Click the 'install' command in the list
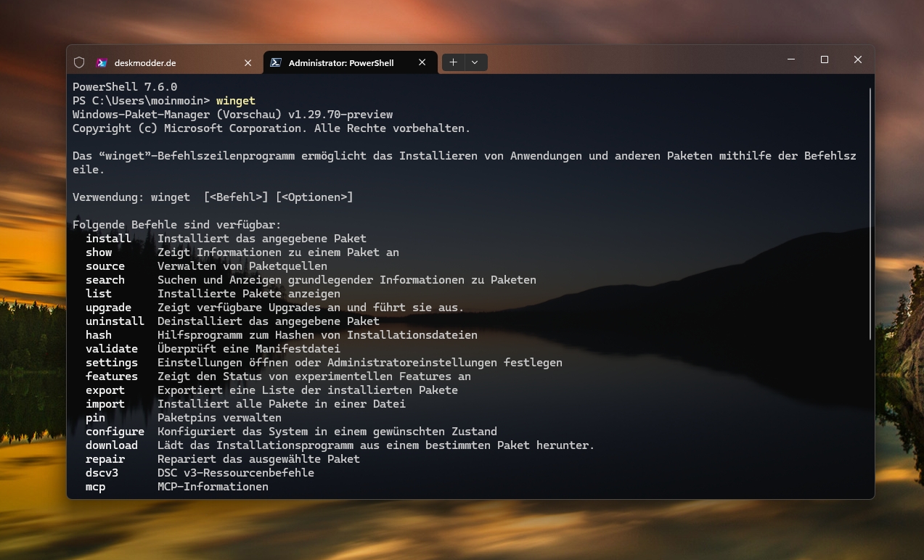The height and width of the screenshot is (560, 924). pos(109,239)
